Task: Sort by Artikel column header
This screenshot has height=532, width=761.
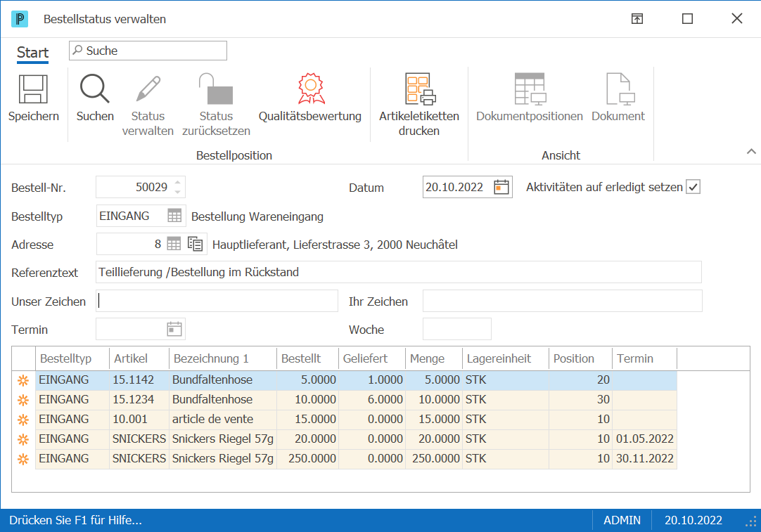Action: click(x=139, y=359)
